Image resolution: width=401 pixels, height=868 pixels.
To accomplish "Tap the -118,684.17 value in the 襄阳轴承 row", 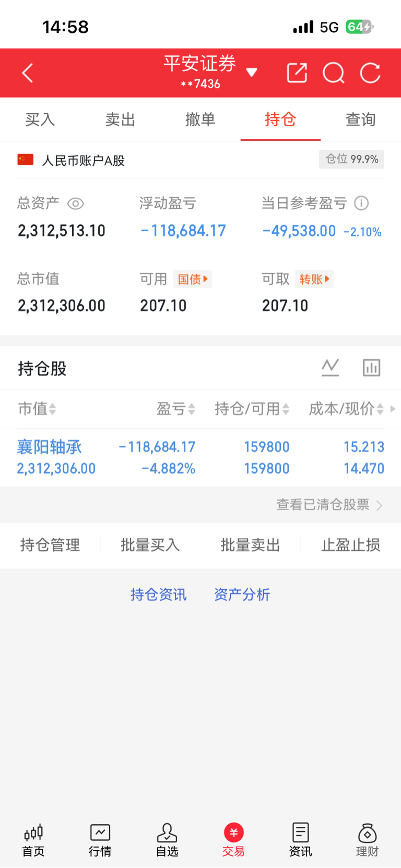I will point(157,447).
